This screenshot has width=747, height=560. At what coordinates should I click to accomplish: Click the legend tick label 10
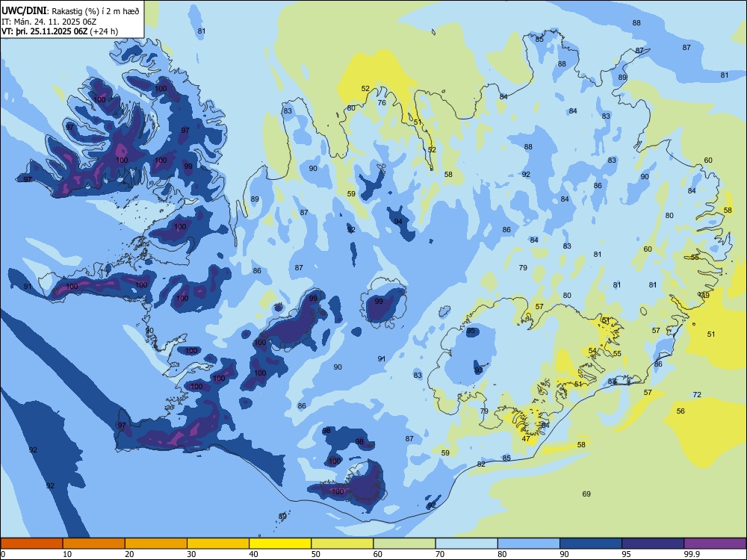click(67, 554)
